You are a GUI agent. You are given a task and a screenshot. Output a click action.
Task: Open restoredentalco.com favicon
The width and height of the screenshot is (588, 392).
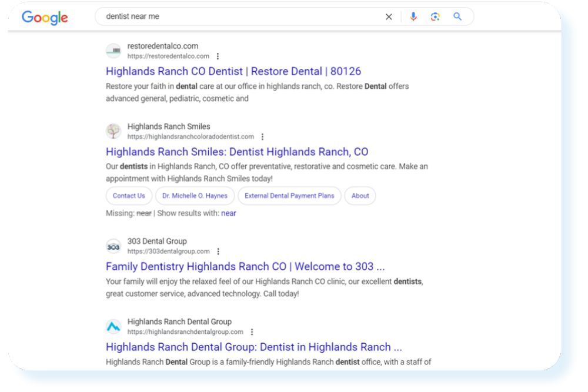tap(113, 51)
